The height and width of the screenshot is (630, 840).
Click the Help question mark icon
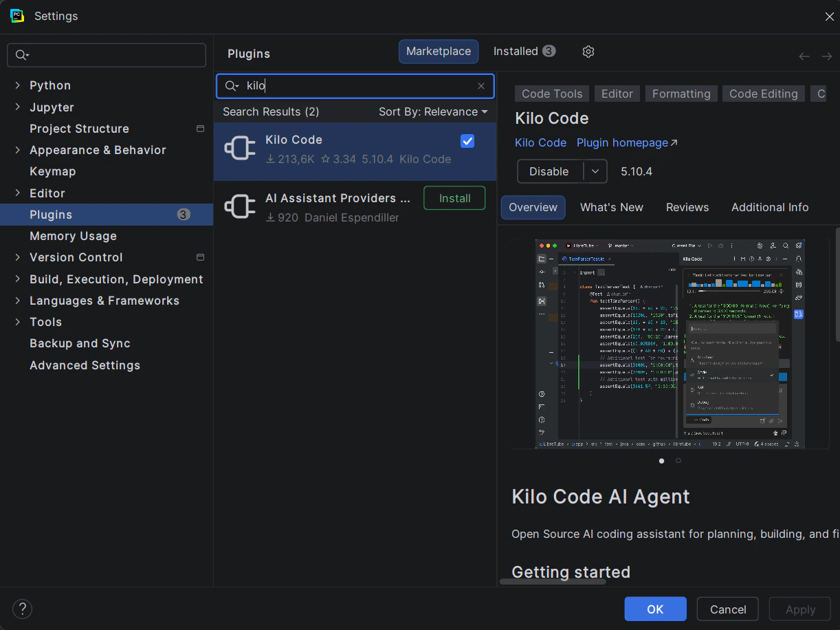[x=22, y=609]
